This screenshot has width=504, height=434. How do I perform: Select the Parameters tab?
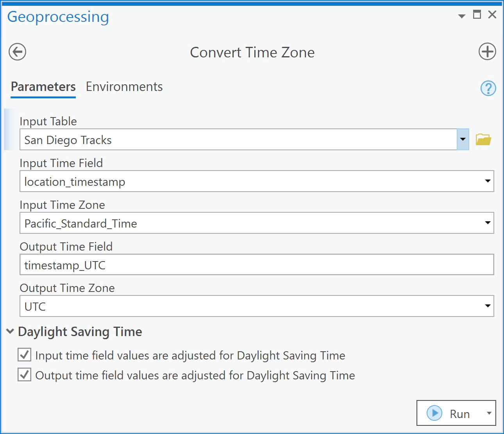click(43, 87)
